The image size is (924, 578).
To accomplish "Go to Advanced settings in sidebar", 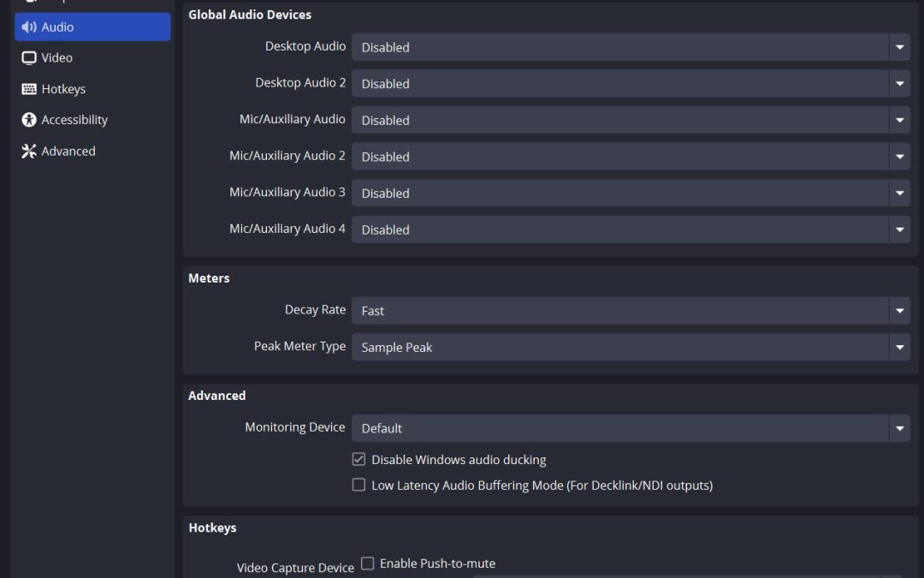I will pyautogui.click(x=68, y=152).
